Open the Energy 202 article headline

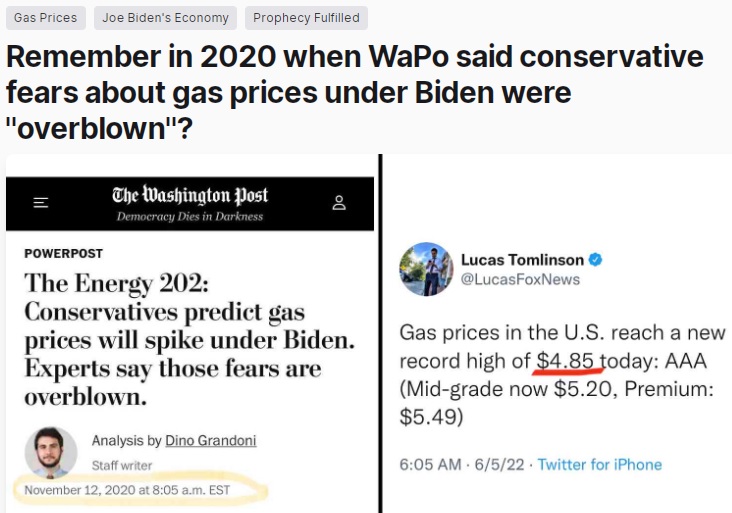189,340
